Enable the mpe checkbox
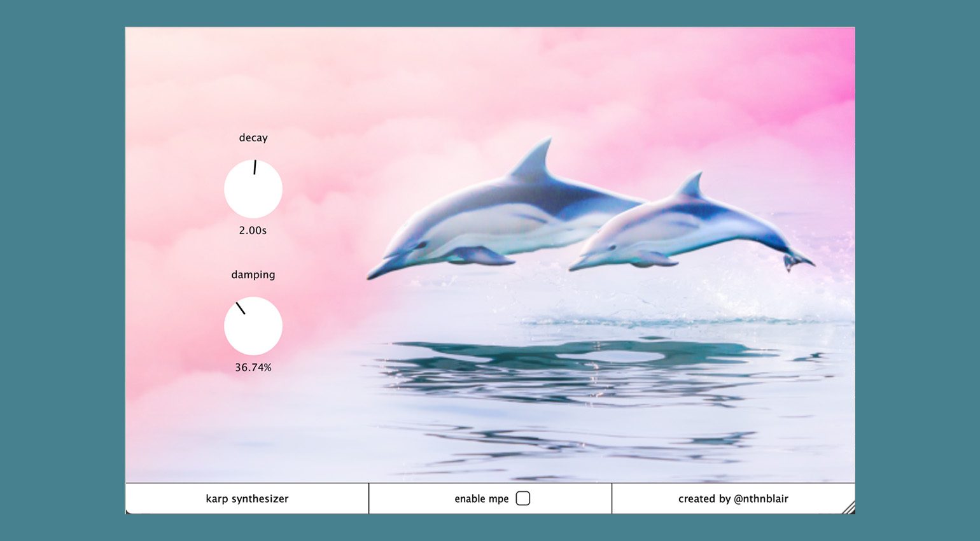The height and width of the screenshot is (541, 980). pyautogui.click(x=523, y=498)
